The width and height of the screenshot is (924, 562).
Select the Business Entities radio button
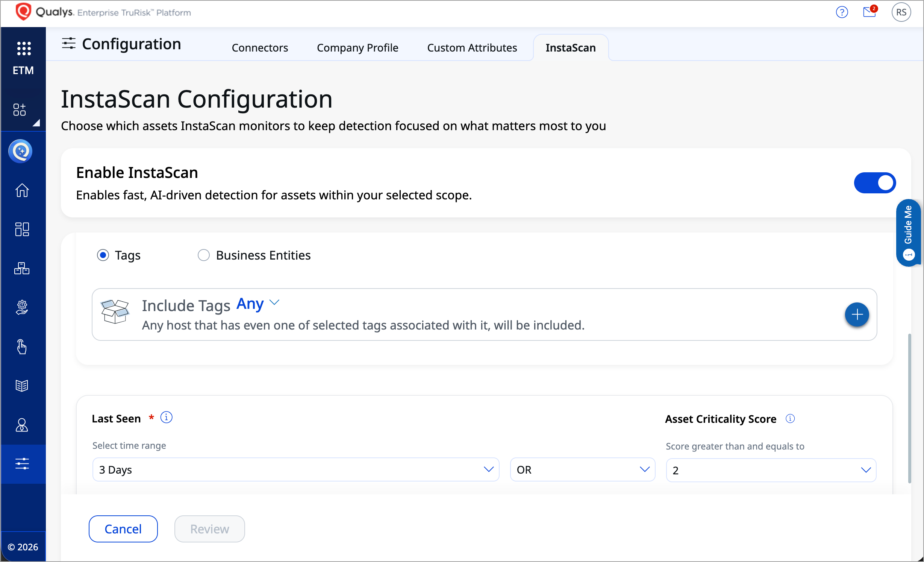click(204, 255)
